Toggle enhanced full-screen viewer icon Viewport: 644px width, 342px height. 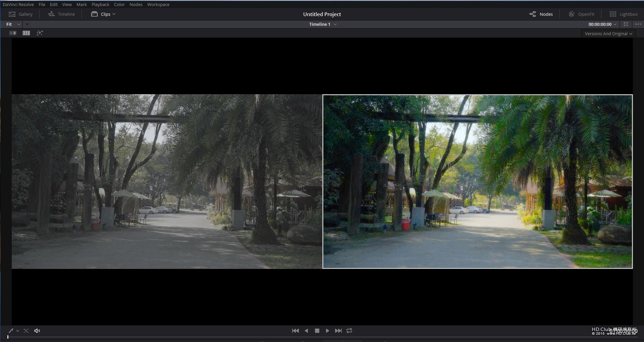(626, 24)
